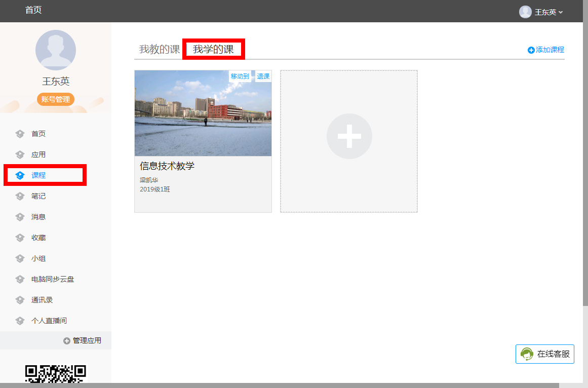Open 笔记 in the sidebar menu

tap(38, 196)
